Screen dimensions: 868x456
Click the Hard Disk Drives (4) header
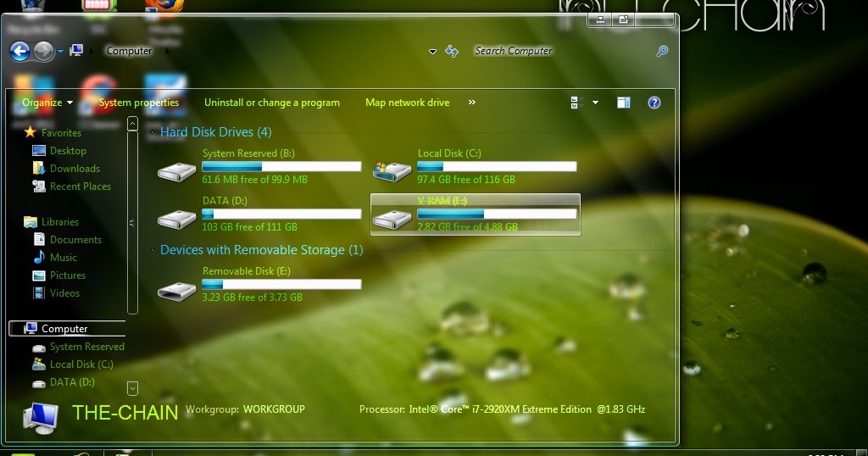pos(216,132)
